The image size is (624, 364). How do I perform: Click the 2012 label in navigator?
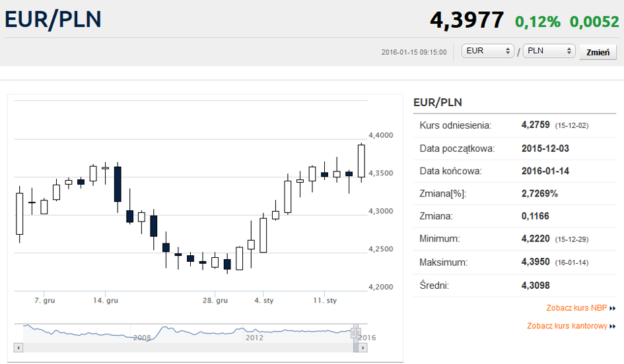point(254,338)
